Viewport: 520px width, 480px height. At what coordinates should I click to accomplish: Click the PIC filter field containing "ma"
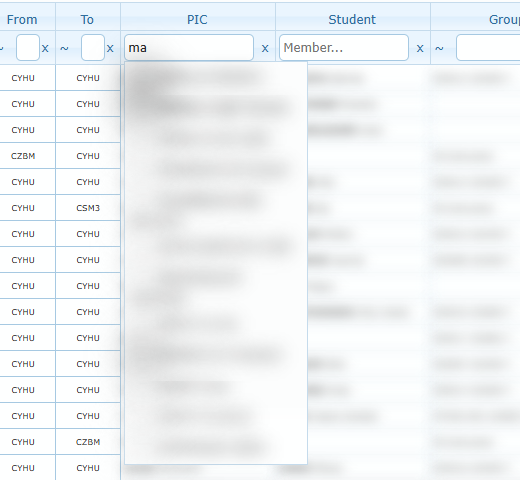tap(189, 48)
